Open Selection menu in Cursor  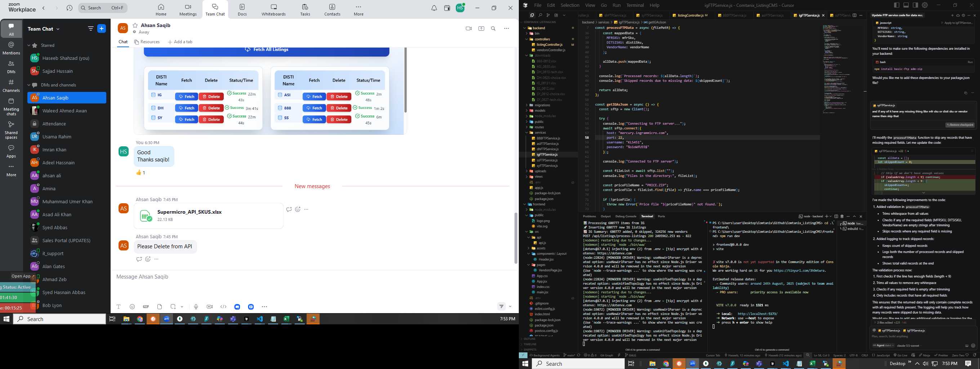570,5
